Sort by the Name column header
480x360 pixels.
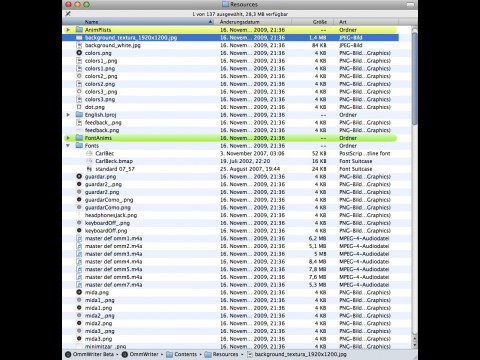[x=138, y=22]
